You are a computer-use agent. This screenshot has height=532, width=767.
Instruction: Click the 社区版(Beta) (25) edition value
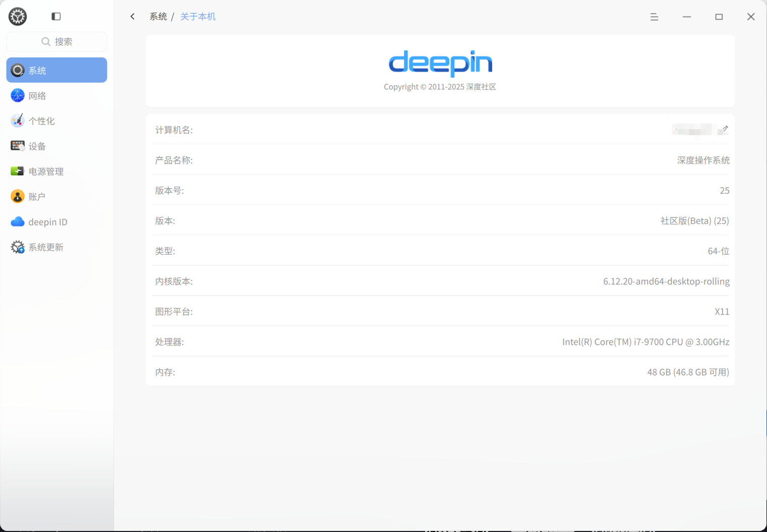[695, 221]
